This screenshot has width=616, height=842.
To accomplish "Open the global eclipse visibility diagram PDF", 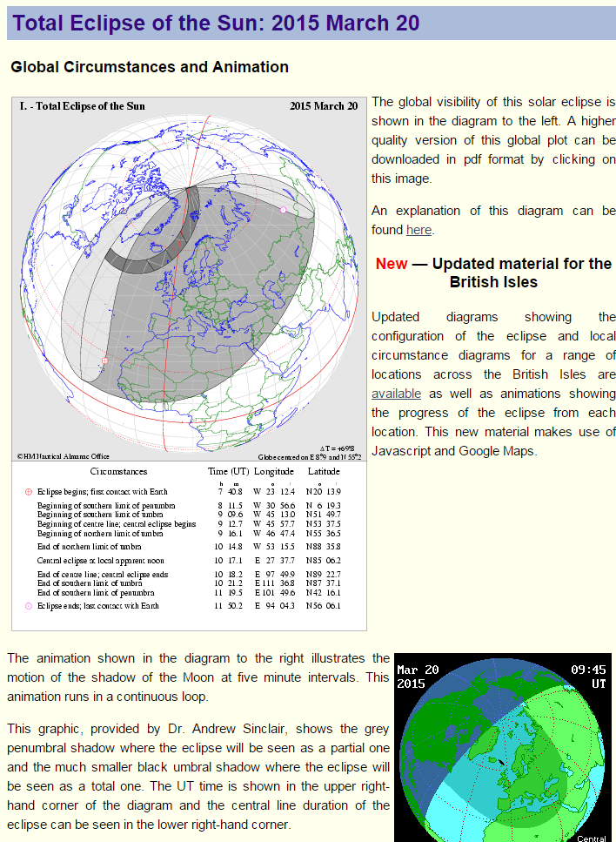I will tap(189, 364).
